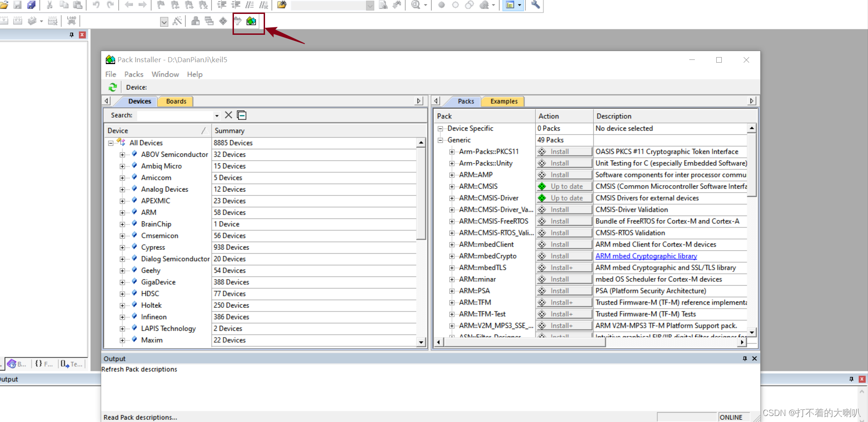
Task: Click the Undo arrow icon
Action: [96, 5]
